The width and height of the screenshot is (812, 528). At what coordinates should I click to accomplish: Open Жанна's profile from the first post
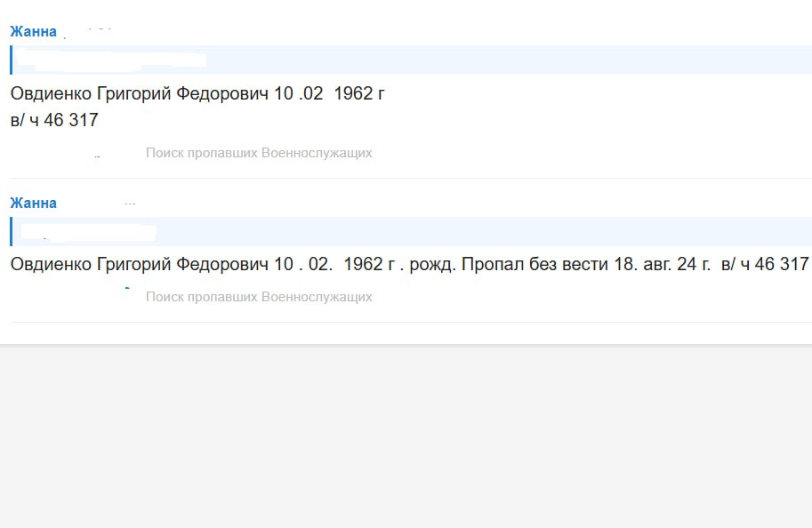pos(33,32)
